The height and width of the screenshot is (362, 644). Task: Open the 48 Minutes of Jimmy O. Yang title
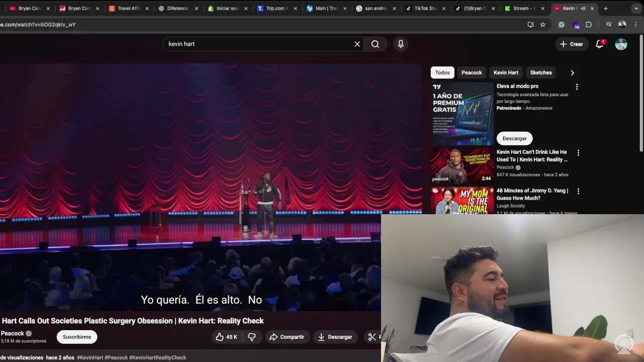532,194
